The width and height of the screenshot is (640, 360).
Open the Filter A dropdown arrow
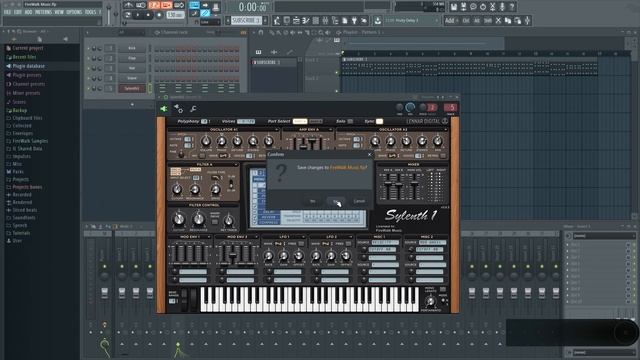coord(236,164)
